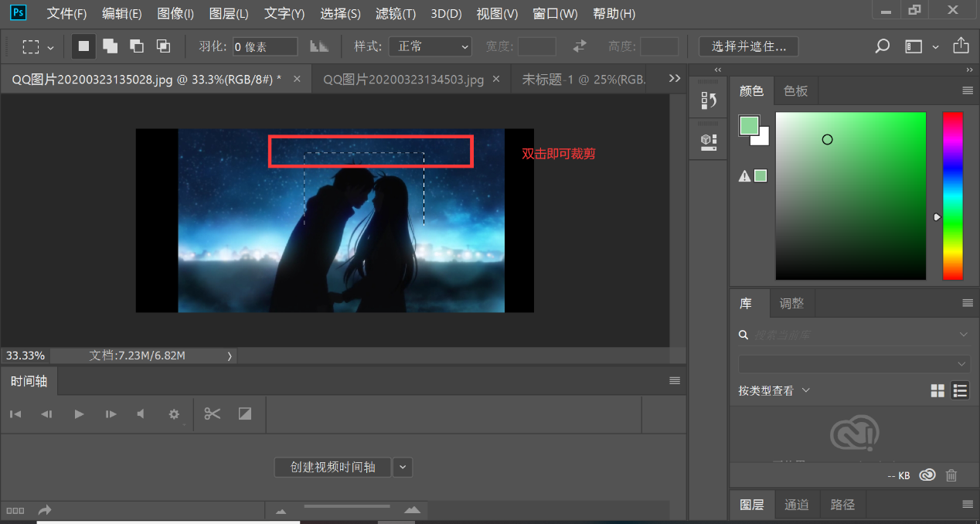The width and height of the screenshot is (980, 524).
Task: Click the timeline settings gear icon
Action: (x=174, y=414)
